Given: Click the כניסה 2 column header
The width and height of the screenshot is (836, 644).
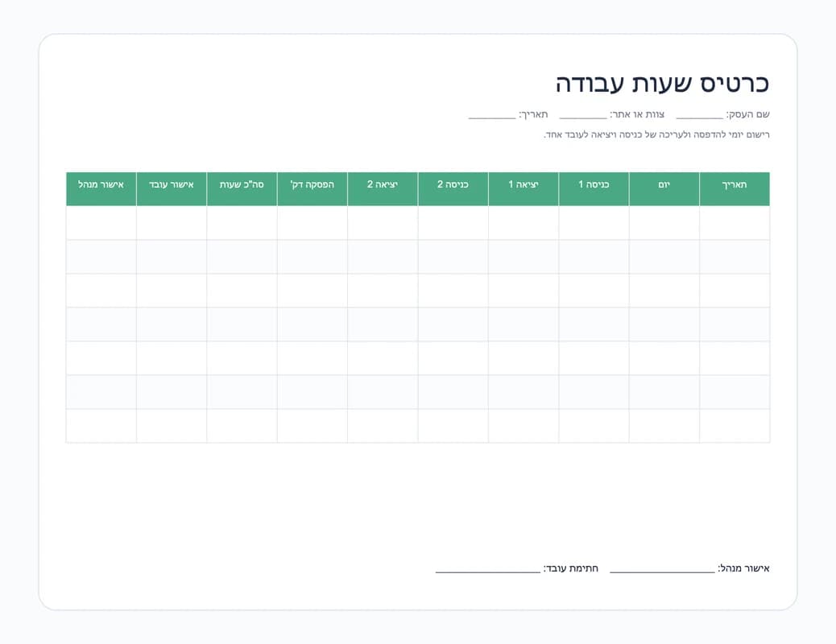Looking at the screenshot, I should tap(453, 188).
